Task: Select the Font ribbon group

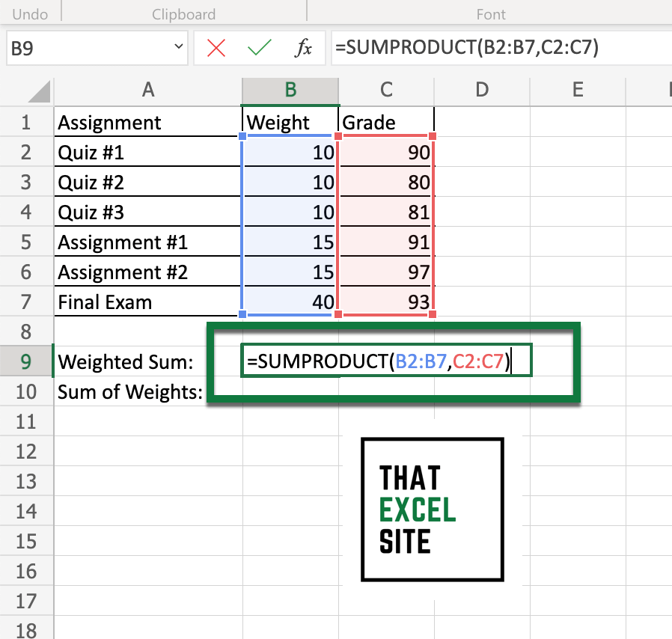Action: 490,13
